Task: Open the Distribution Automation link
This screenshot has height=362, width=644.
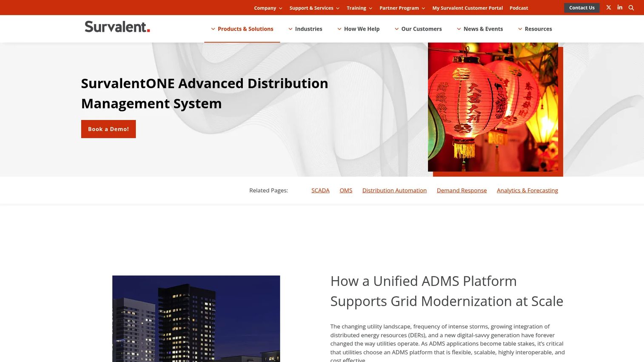Action: pyautogui.click(x=394, y=191)
